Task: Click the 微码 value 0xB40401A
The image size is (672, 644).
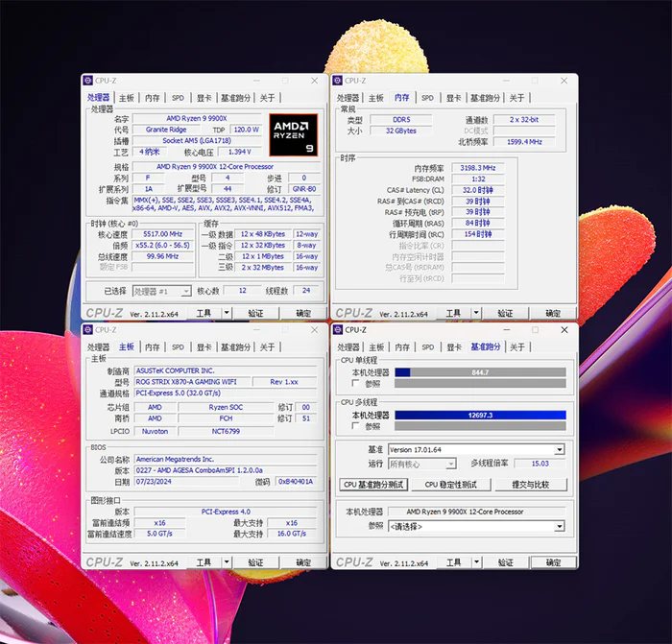Action: pyautogui.click(x=296, y=481)
